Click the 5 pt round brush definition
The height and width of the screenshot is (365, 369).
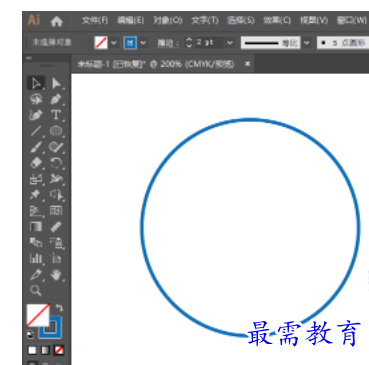343,43
